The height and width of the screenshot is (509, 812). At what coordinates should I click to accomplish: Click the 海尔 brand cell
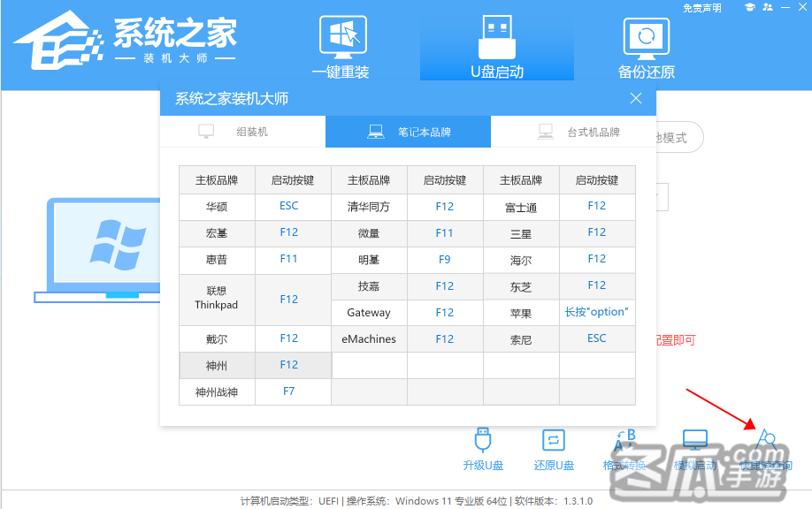tap(521, 260)
